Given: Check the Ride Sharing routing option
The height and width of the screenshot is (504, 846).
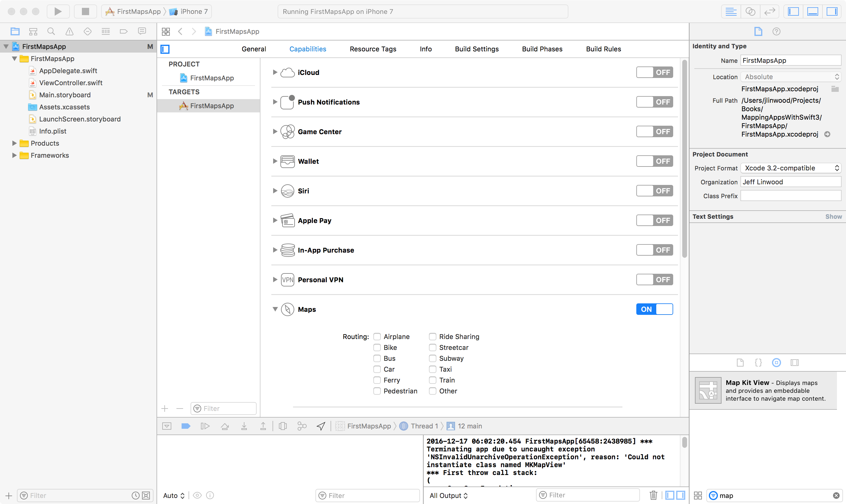Looking at the screenshot, I should point(432,337).
